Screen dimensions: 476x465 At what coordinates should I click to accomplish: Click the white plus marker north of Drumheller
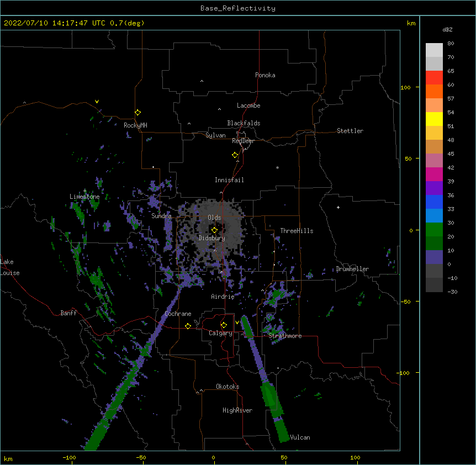[x=338, y=207]
